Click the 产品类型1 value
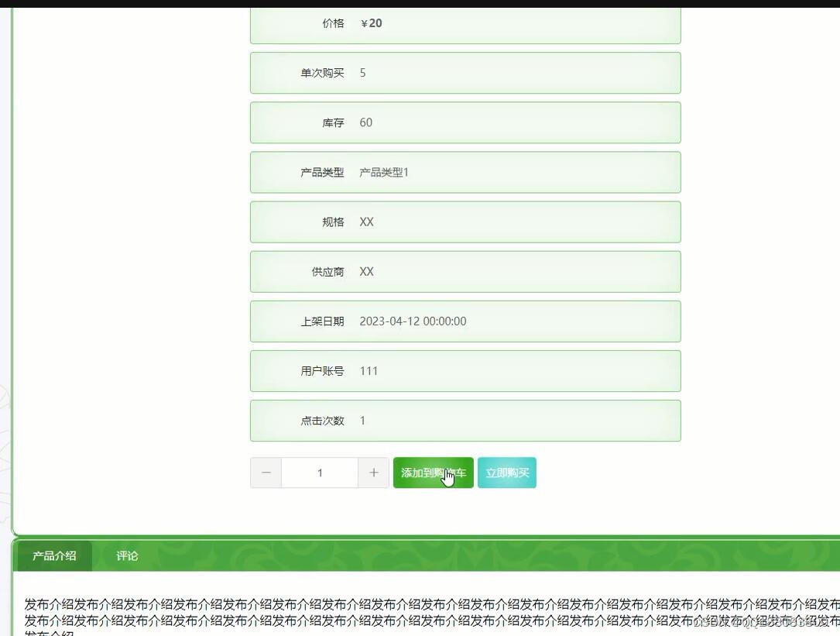This screenshot has height=636, width=840. (385, 172)
